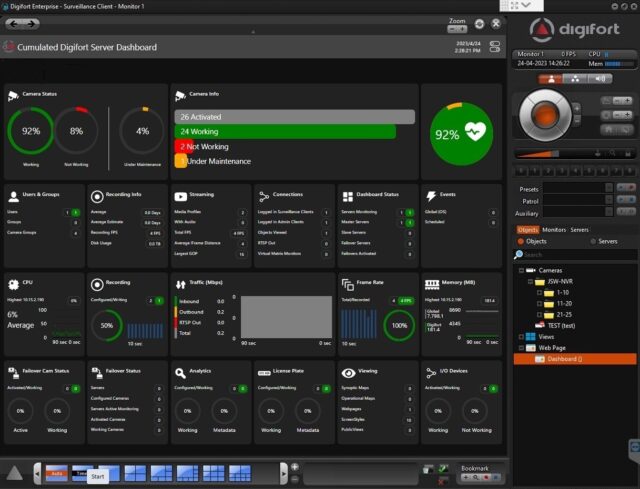This screenshot has height=489, width=640.
Task: Click the CPU gear icon
Action: pyautogui.click(x=13, y=284)
